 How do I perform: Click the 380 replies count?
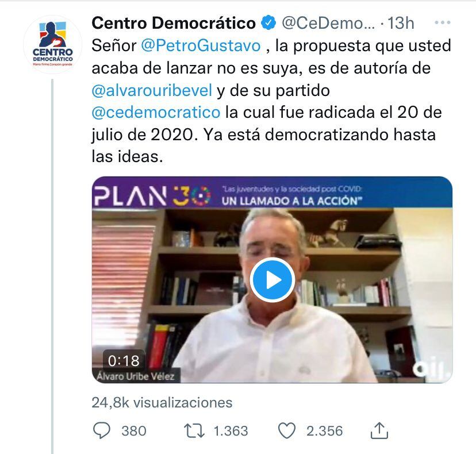pos(134,431)
